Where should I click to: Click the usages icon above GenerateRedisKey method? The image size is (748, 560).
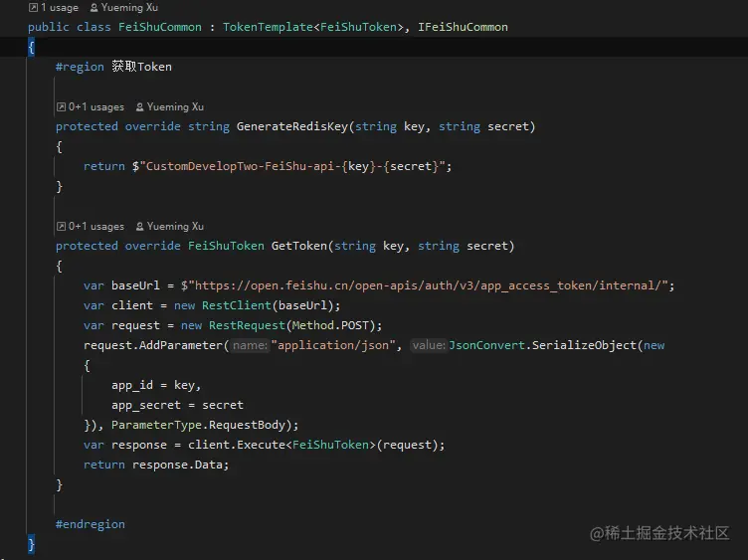tap(61, 106)
